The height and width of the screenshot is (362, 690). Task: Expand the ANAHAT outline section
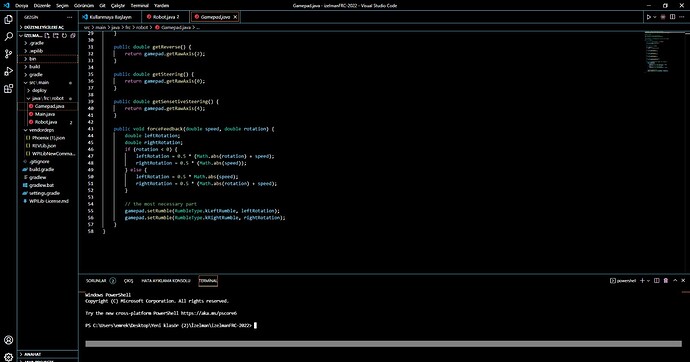(48, 354)
